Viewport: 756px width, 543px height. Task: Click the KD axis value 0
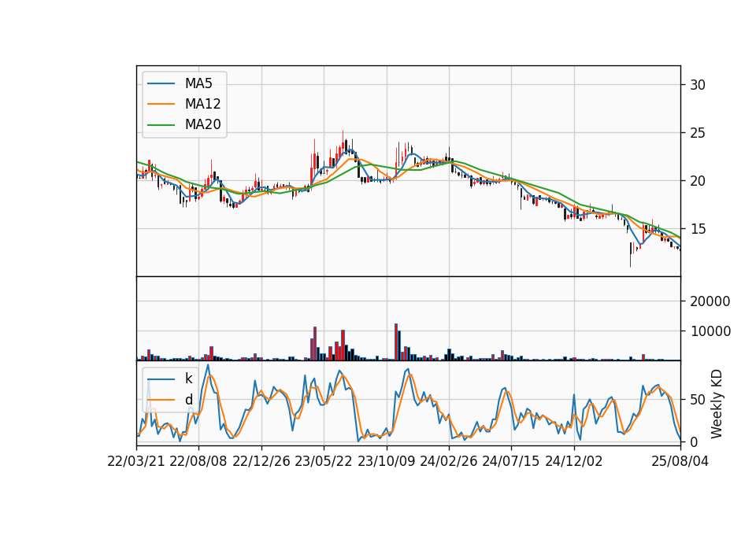coord(694,441)
